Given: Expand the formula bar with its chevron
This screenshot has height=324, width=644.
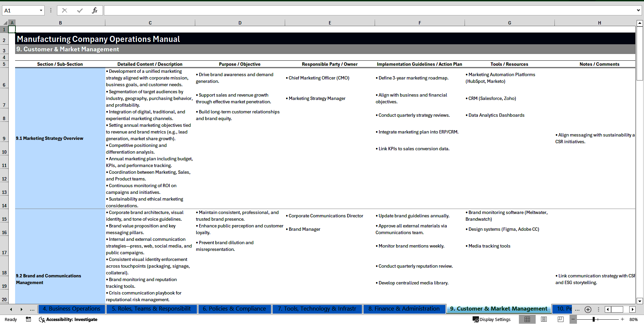Looking at the screenshot, I should (639, 10).
